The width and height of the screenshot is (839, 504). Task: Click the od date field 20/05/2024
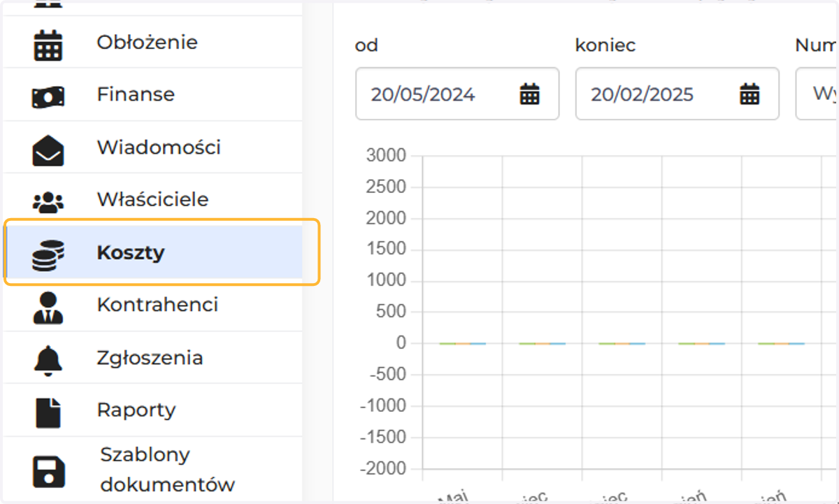[x=457, y=94]
